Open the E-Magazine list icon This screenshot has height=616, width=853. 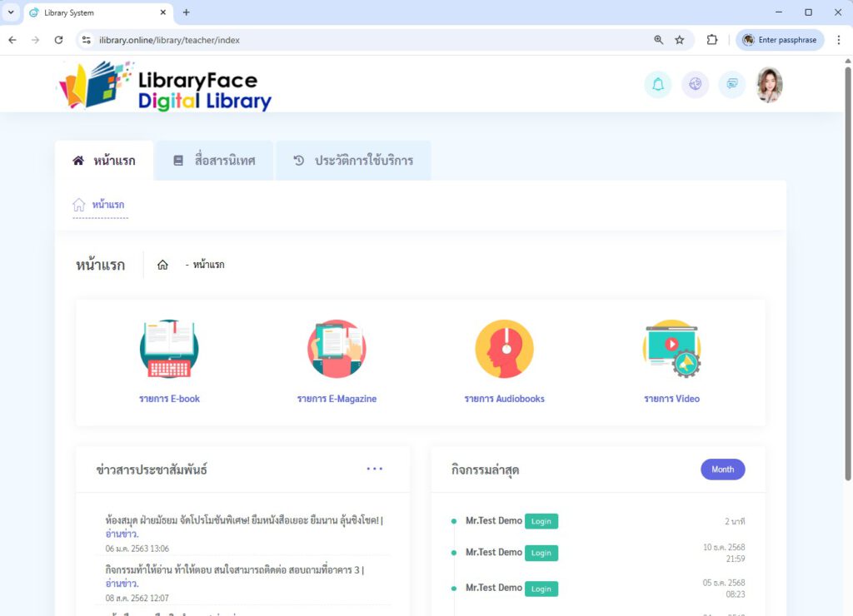pos(337,350)
